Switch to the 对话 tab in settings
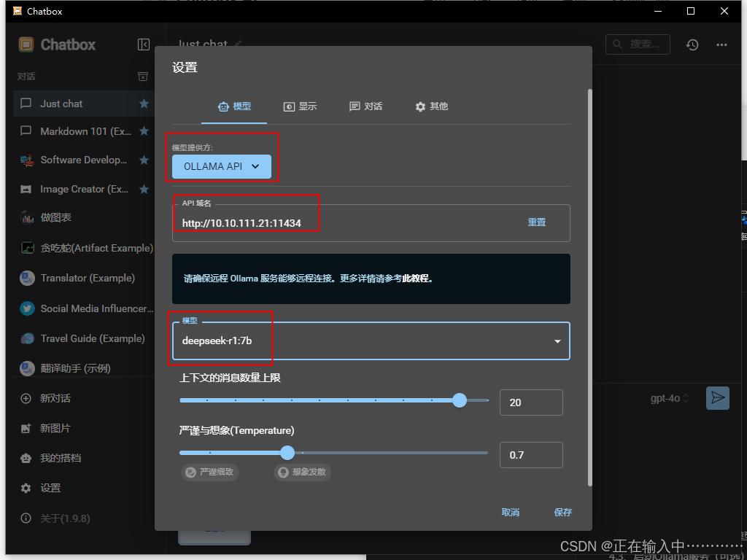The height and width of the screenshot is (560, 747). tap(366, 106)
